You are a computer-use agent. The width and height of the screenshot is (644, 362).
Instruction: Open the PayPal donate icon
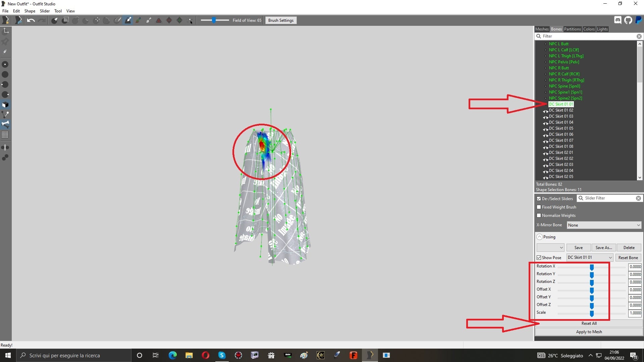pos(639,20)
